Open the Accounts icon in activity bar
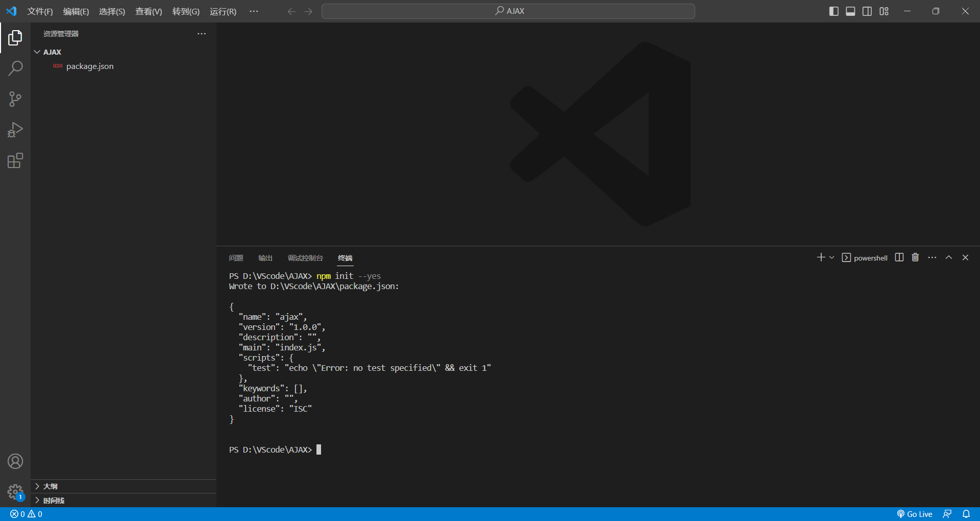 pyautogui.click(x=15, y=461)
